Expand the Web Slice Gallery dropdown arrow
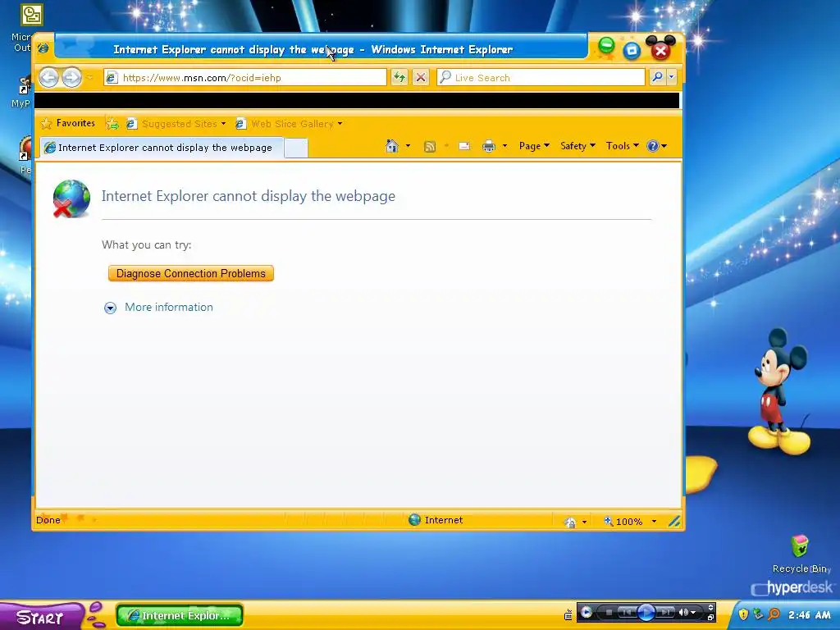 340,124
